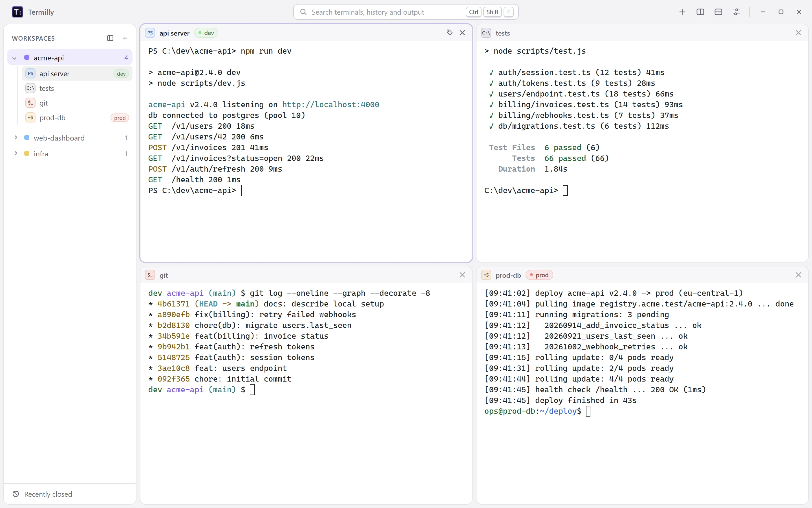812x508 pixels.
Task: Click commit hash a890efb in git pane
Action: 173,314
